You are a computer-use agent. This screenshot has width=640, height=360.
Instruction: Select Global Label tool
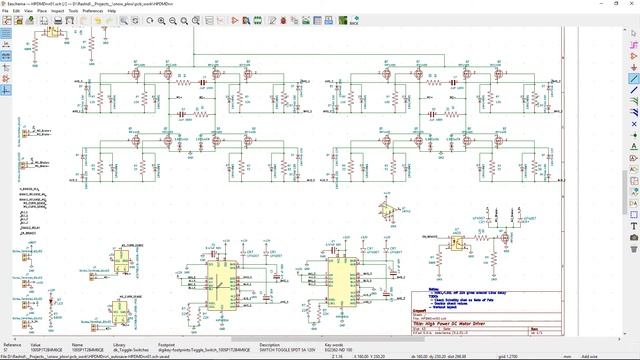[x=634, y=158]
